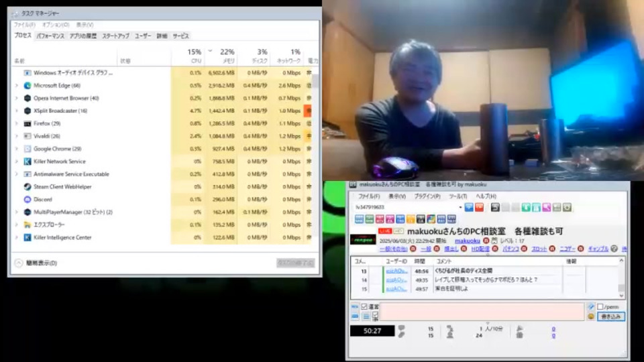Open Task Manager オプション(O) menu

coord(56,25)
